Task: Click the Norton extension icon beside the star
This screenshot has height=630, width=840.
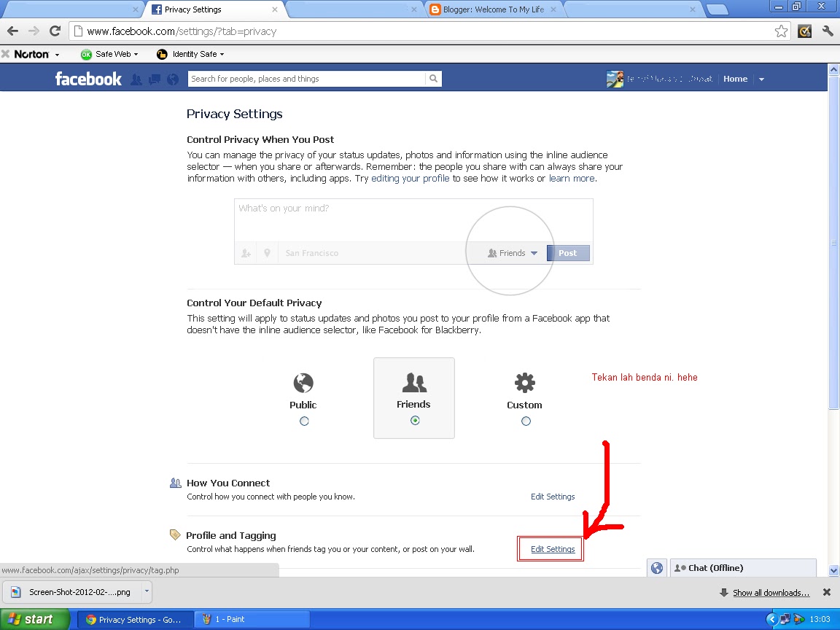Action: (x=805, y=31)
